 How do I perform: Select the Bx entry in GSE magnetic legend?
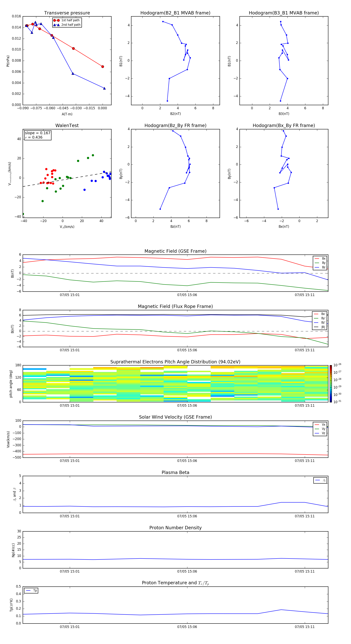coord(320,259)
